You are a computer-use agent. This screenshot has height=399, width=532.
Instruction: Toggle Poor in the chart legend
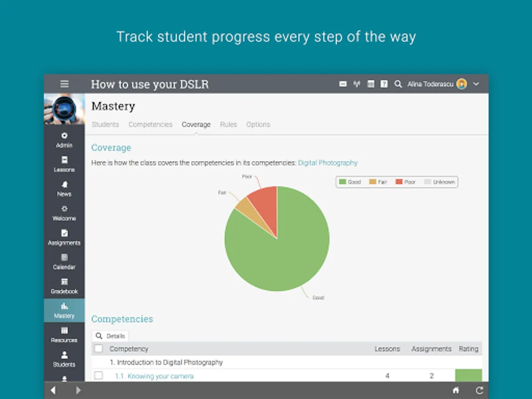[405, 182]
